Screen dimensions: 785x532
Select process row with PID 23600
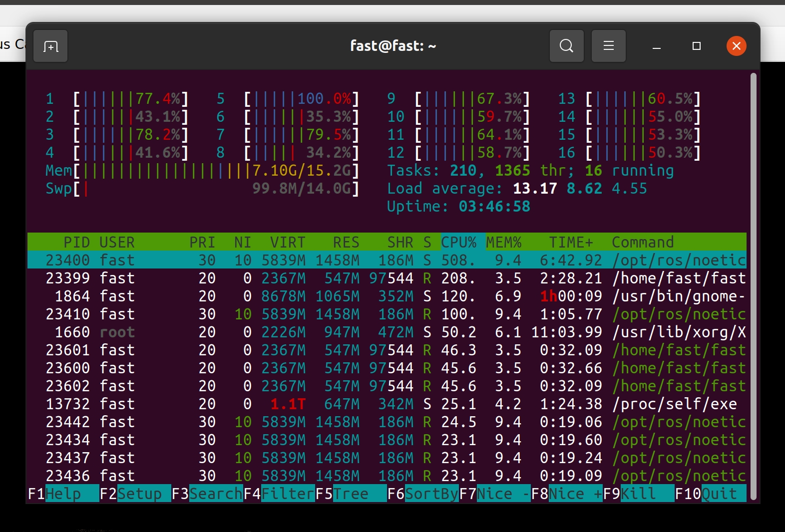[x=387, y=368]
